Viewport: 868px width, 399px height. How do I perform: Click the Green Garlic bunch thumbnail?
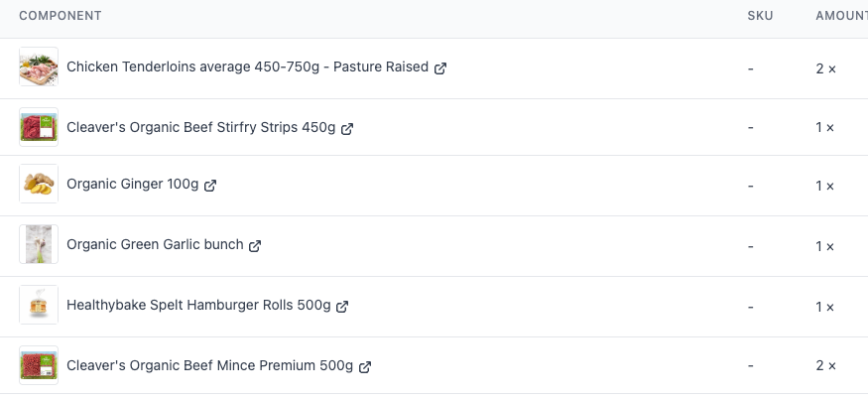tap(39, 244)
